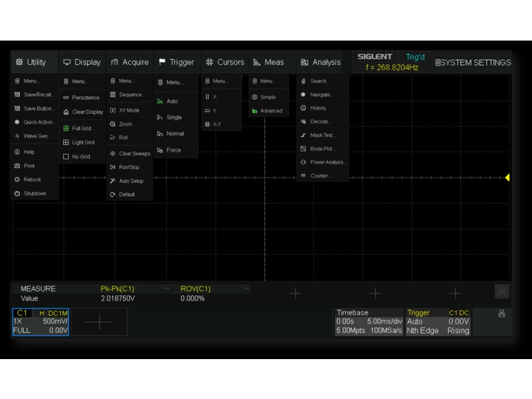Open the Analysis dropdown menu
Image resolution: width=532 pixels, height=399 pixels.
pyautogui.click(x=321, y=63)
